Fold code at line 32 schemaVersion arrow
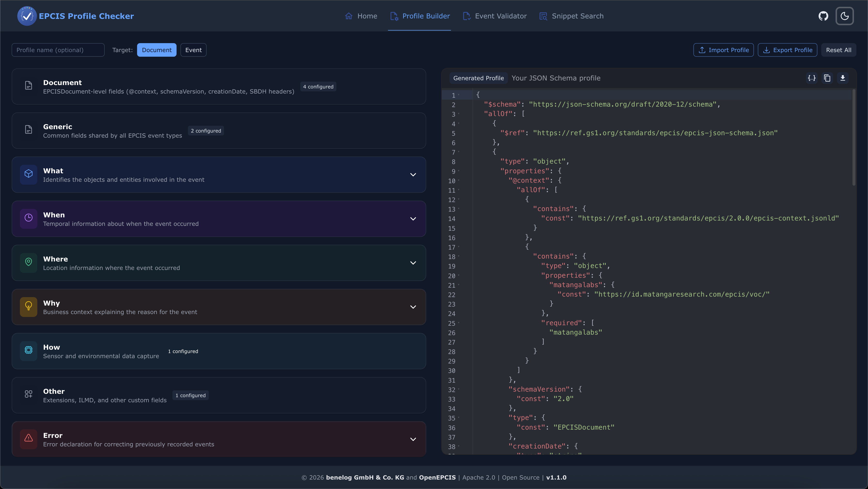The image size is (868, 489). (x=459, y=389)
